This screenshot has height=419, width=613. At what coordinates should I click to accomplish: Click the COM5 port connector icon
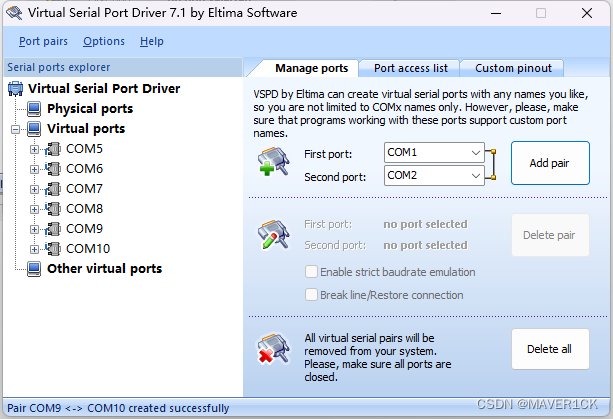tap(53, 149)
